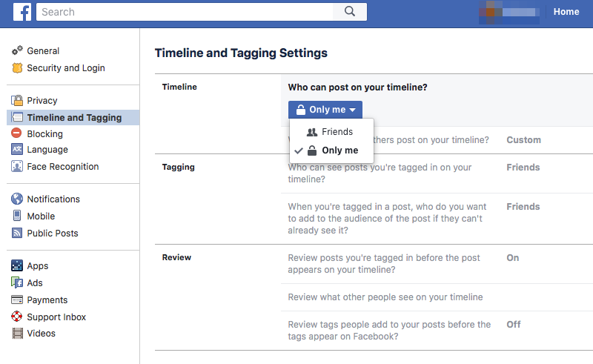Click the Videos film strip icon

tap(17, 333)
